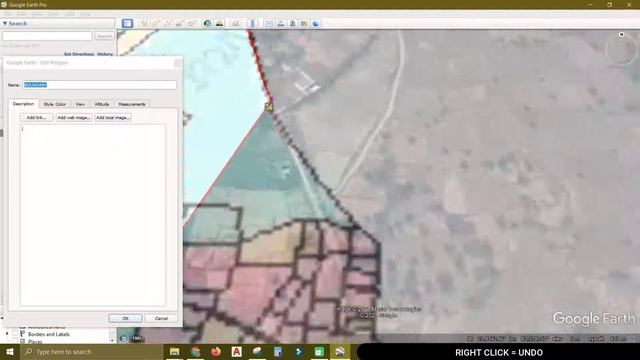Click the History link

pyautogui.click(x=105, y=54)
